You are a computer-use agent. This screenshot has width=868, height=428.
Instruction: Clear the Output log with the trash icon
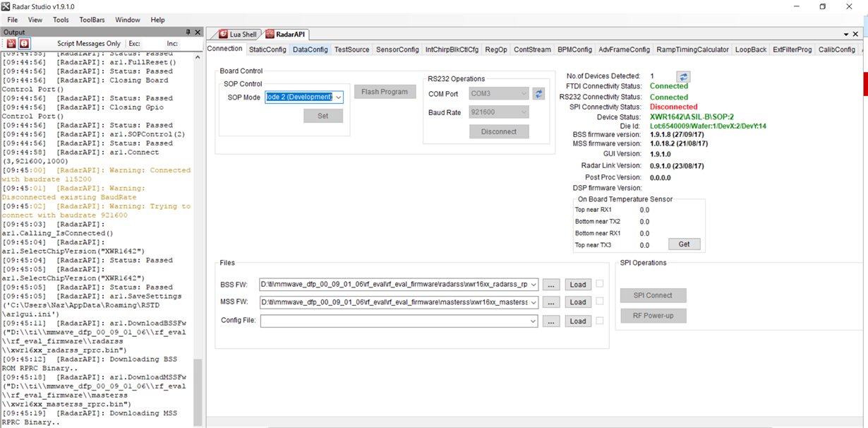click(x=12, y=44)
